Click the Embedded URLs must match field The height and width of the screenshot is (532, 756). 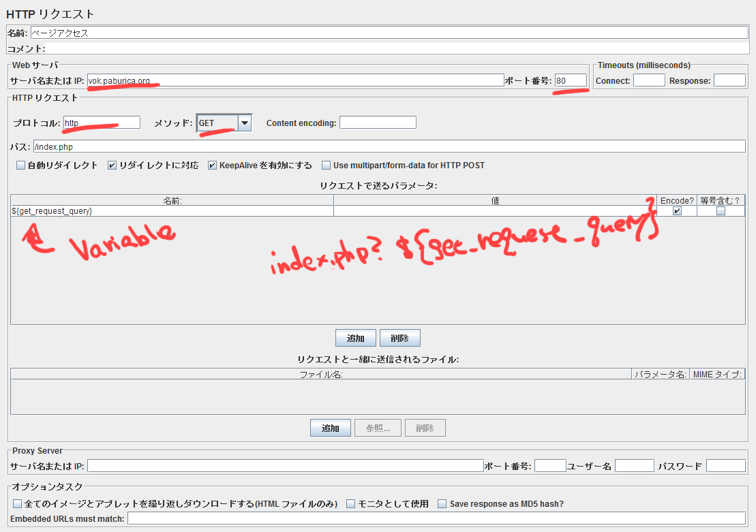(436, 518)
